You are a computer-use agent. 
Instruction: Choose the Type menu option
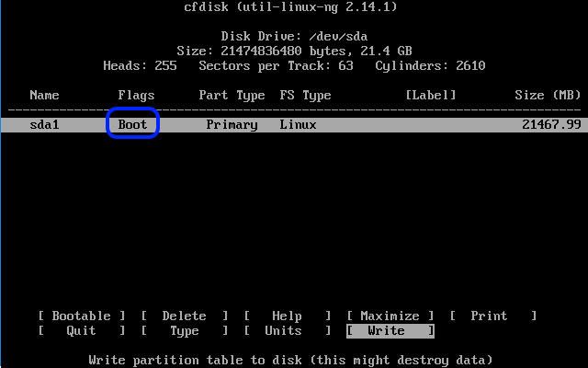[185, 331]
